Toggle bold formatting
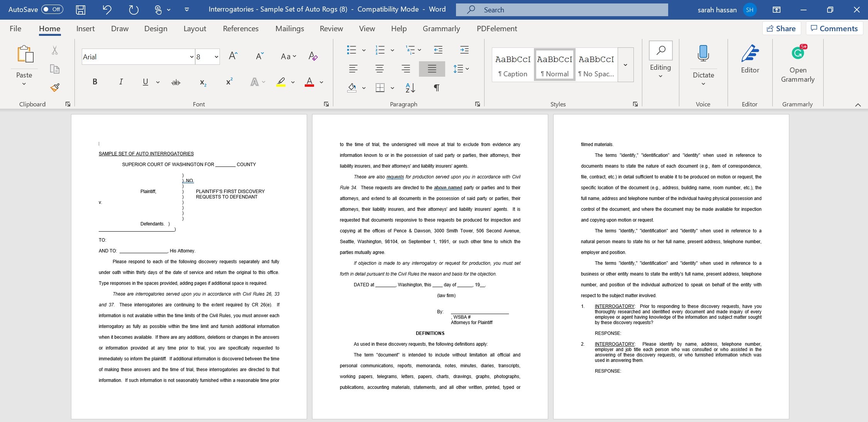The width and height of the screenshot is (868, 422). coord(95,82)
